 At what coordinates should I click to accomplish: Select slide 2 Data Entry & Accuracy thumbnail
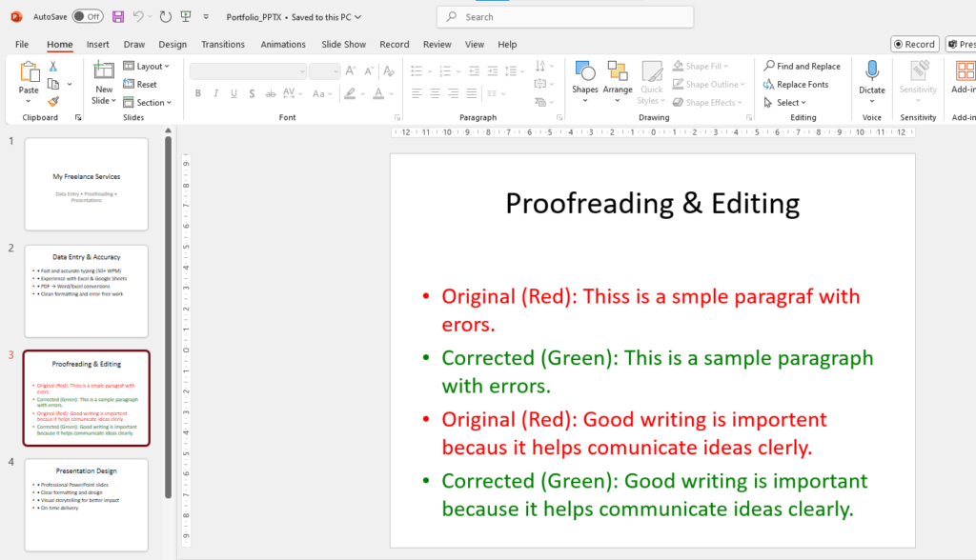[87, 291]
